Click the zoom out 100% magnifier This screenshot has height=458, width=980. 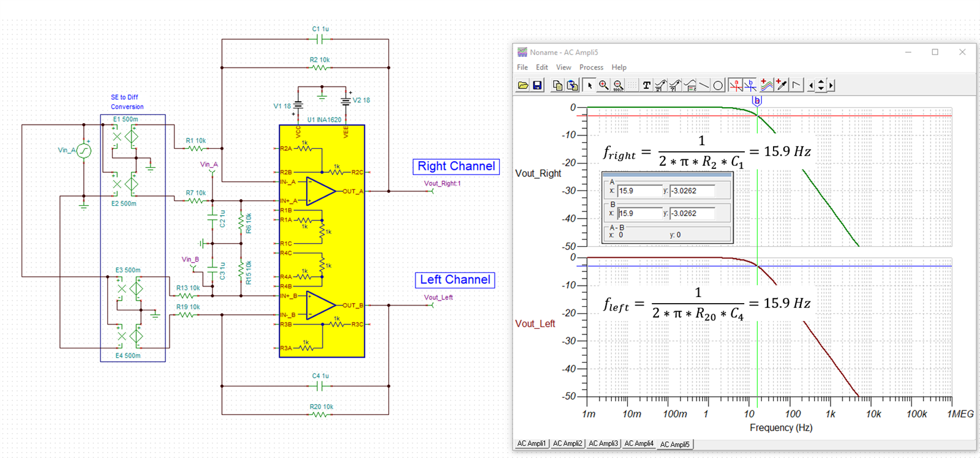click(618, 85)
